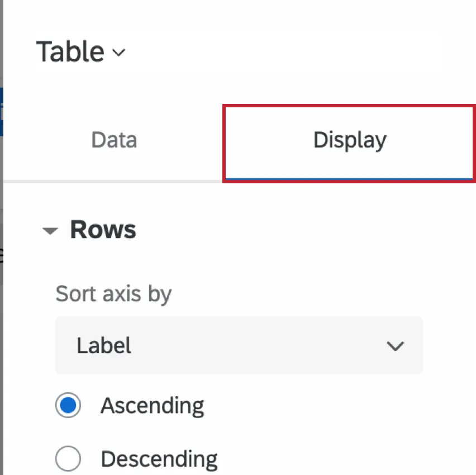The width and height of the screenshot is (476, 475).
Task: Click the blue sidebar strip on the left edge
Action: [x=2, y=112]
